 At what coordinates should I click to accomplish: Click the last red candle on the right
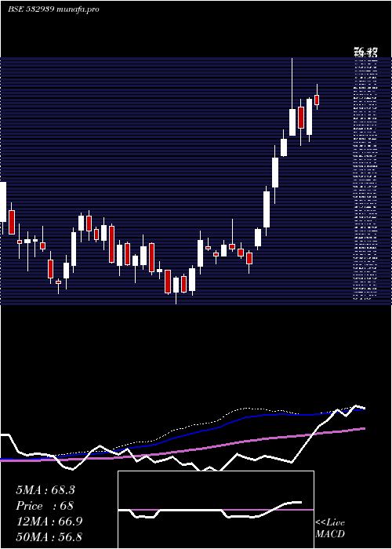click(x=317, y=100)
